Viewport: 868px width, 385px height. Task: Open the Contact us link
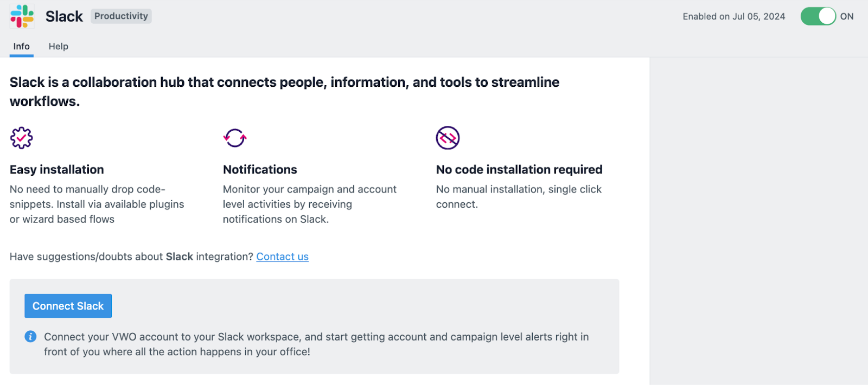(282, 256)
